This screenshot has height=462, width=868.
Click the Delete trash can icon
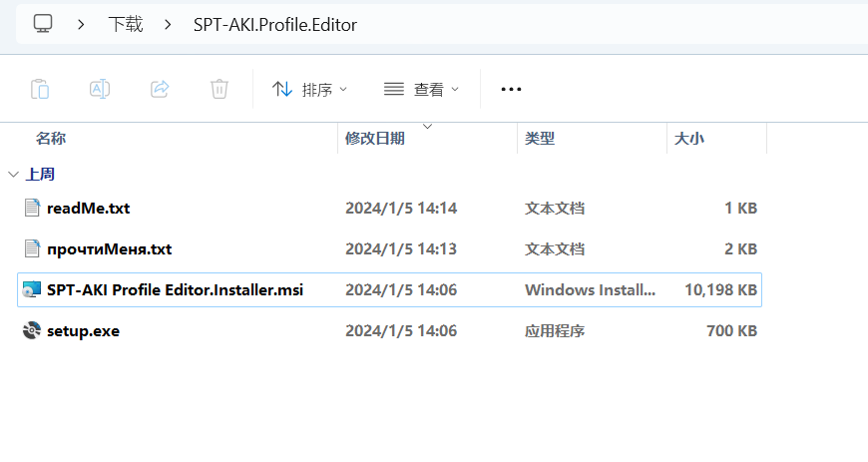(x=219, y=89)
